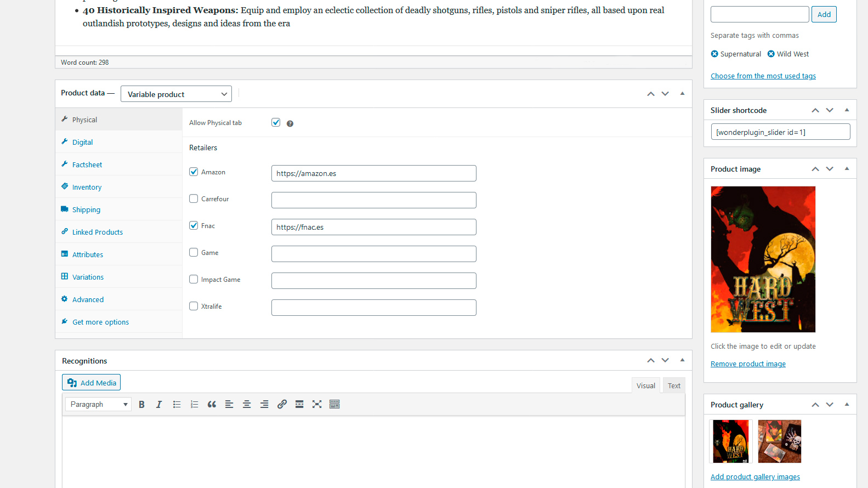Screen dimensions: 868x488
Task: Click the Hard West product image
Action: click(763, 259)
